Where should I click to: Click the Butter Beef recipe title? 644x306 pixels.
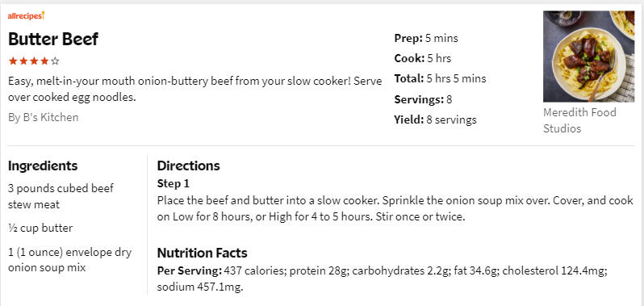point(53,39)
